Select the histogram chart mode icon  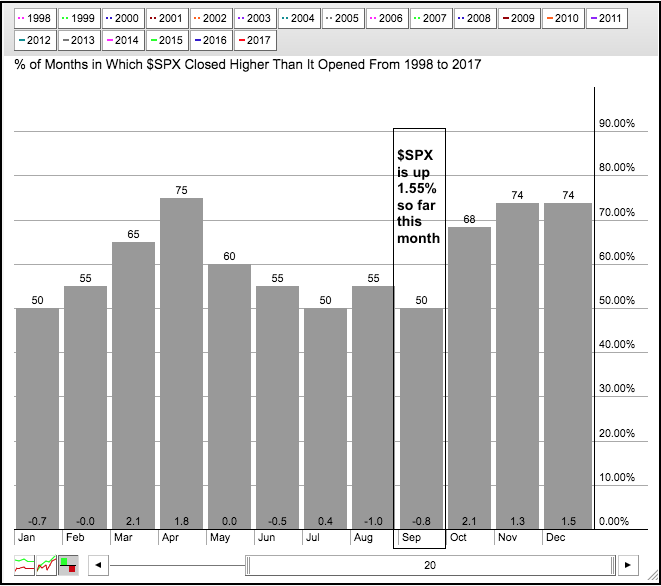coord(68,566)
